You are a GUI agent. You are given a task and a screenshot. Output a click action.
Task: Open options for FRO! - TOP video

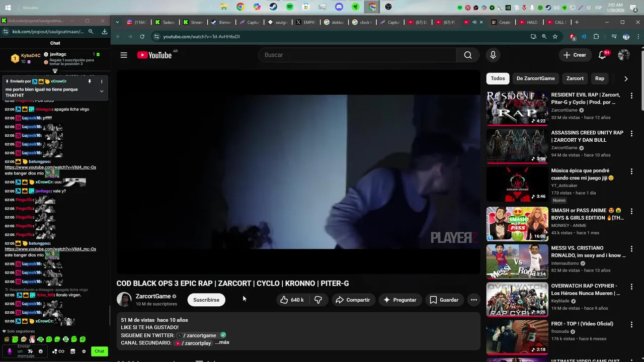632,325
